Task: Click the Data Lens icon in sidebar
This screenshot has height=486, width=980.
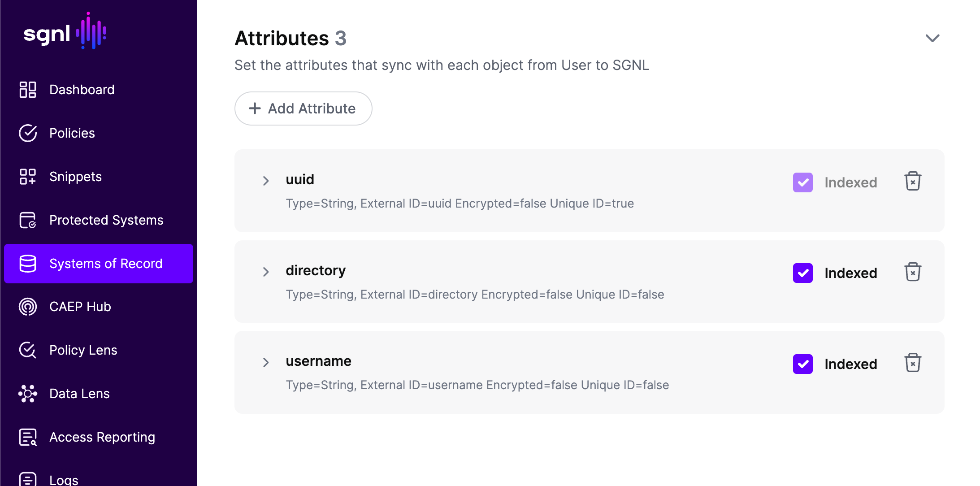Action: pos(27,393)
